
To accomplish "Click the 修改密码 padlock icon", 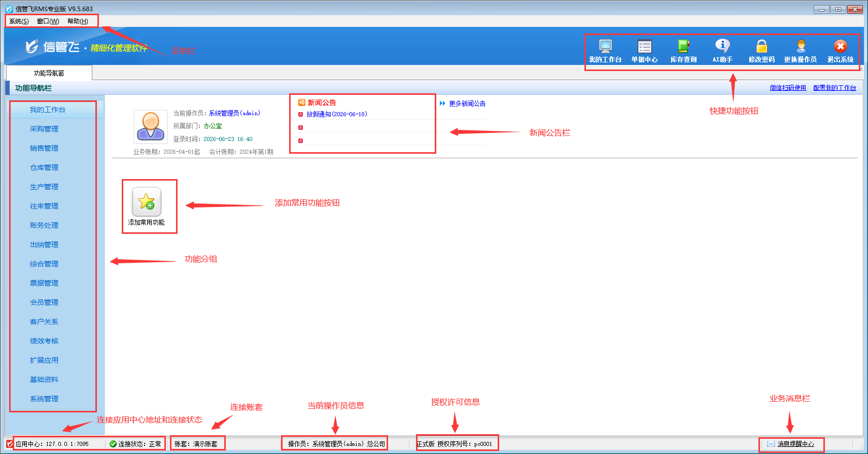I will 761,46.
